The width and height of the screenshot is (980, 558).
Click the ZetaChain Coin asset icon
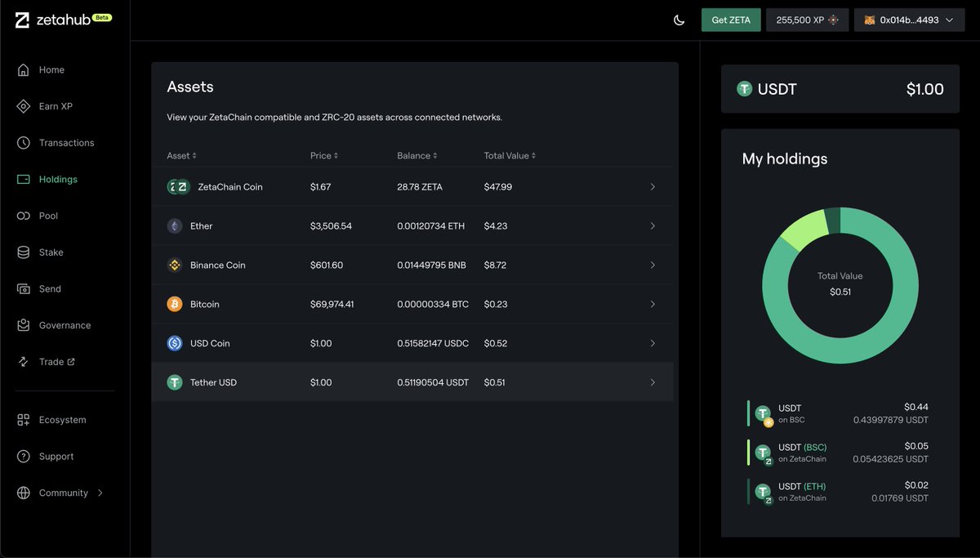(178, 187)
